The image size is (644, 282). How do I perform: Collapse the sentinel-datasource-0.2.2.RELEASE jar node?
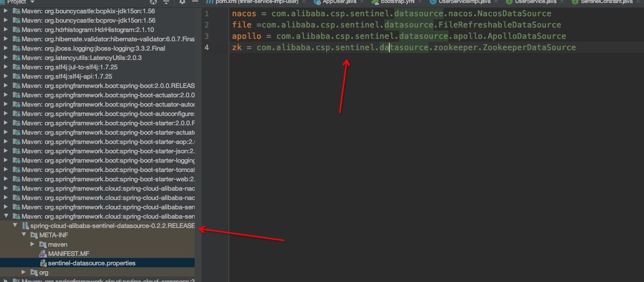tap(15, 226)
